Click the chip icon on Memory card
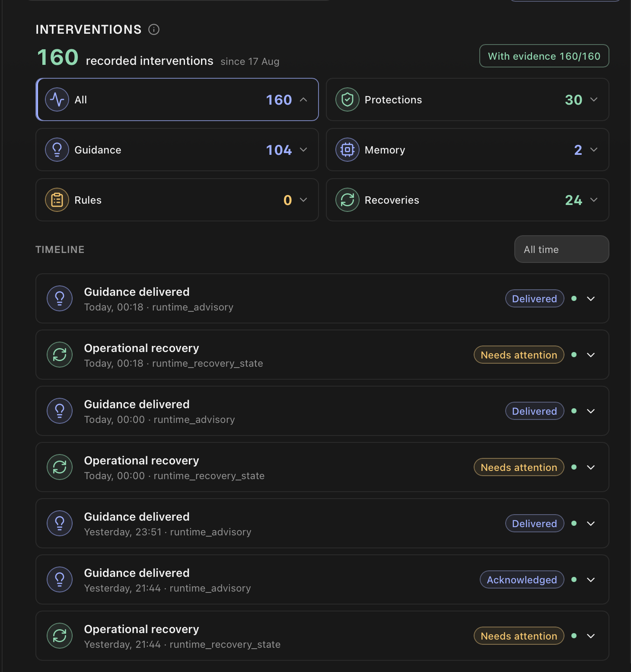The width and height of the screenshot is (631, 672). pos(347,150)
